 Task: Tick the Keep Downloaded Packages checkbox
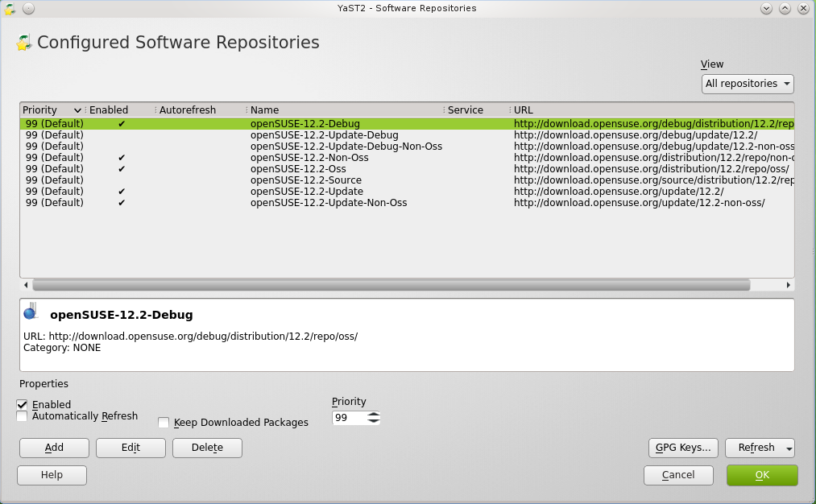coord(164,423)
